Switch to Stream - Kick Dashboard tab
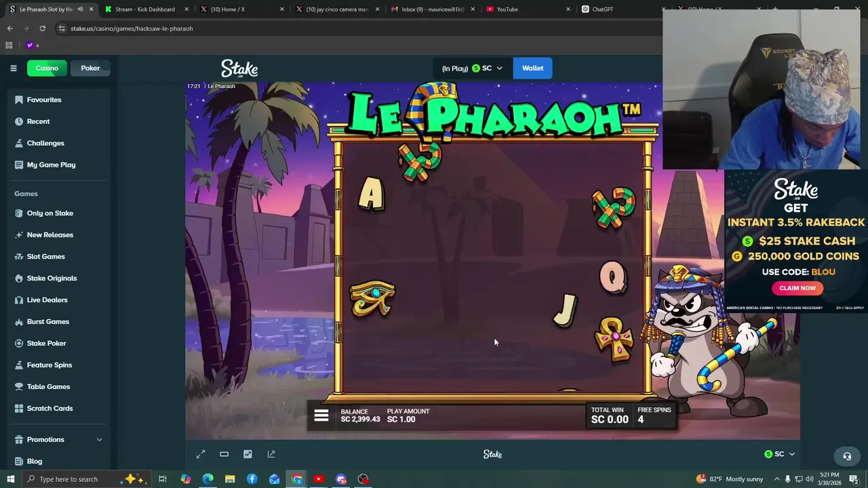This screenshot has height=488, width=868. (144, 9)
